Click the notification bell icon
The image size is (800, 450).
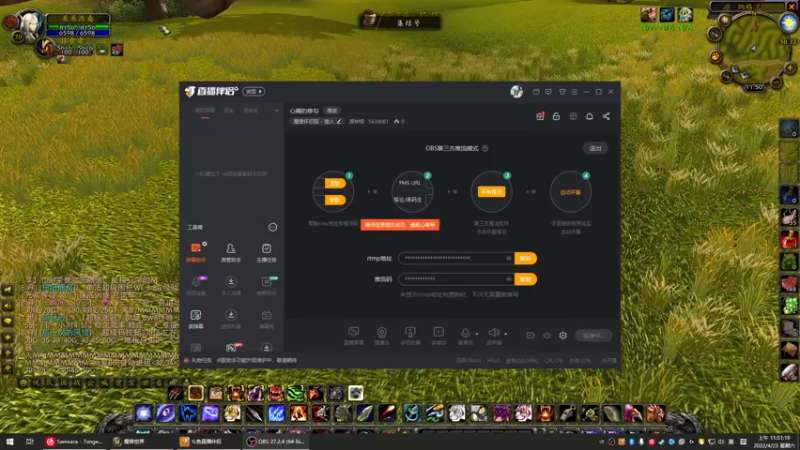589,116
